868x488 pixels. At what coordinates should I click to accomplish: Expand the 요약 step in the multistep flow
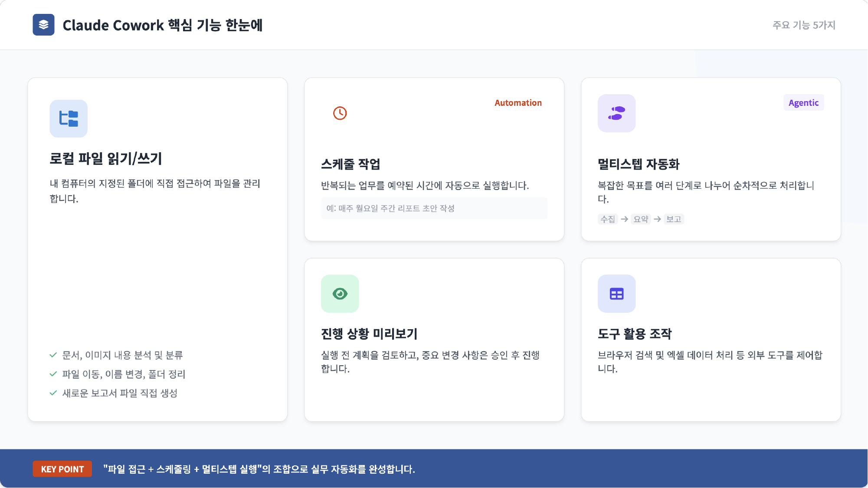click(641, 219)
